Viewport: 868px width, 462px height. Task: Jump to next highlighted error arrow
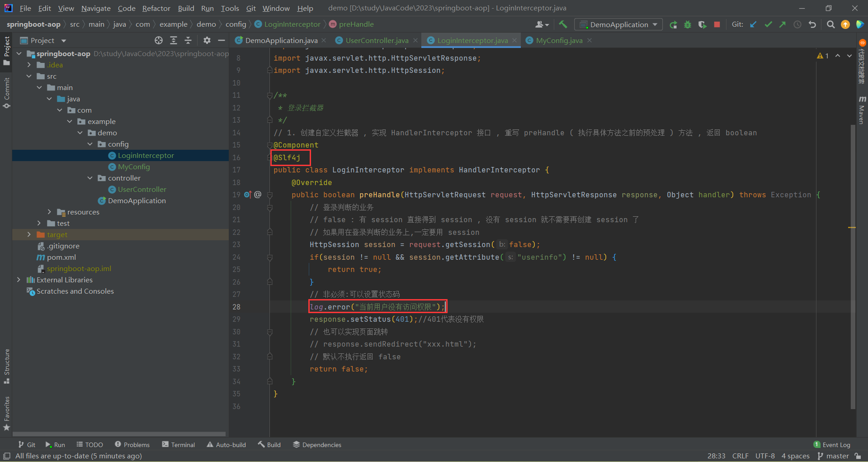pos(849,56)
